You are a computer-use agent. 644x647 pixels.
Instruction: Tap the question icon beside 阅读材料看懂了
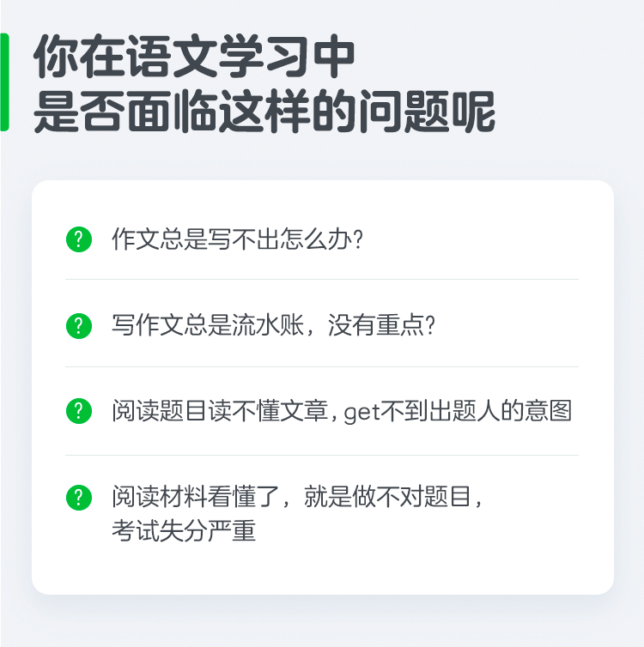(x=78, y=497)
